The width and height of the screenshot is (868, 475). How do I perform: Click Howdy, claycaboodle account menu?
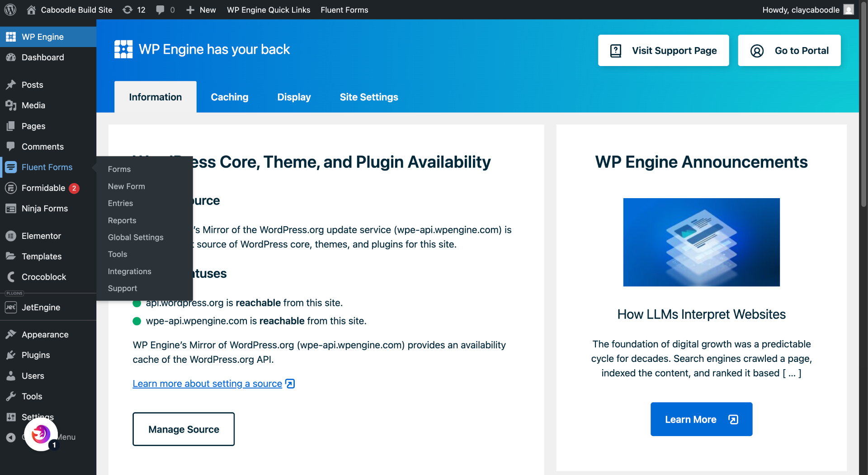(808, 9)
